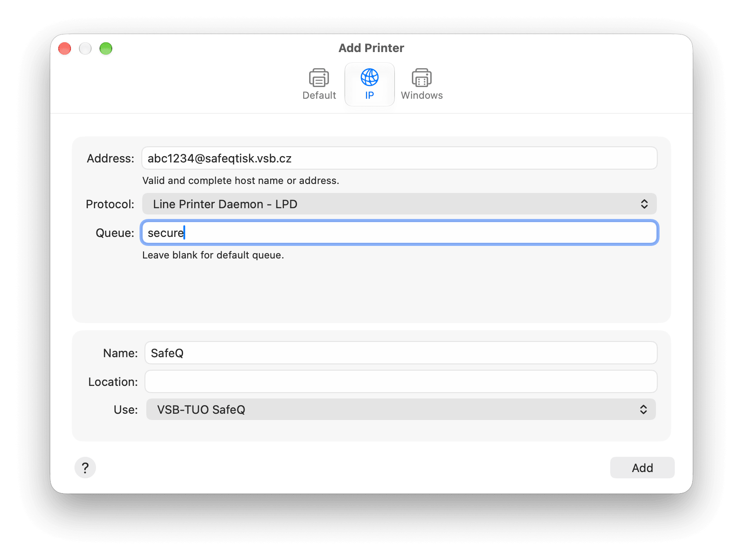
Task: Click the 'Protocol:' label
Action: [110, 204]
